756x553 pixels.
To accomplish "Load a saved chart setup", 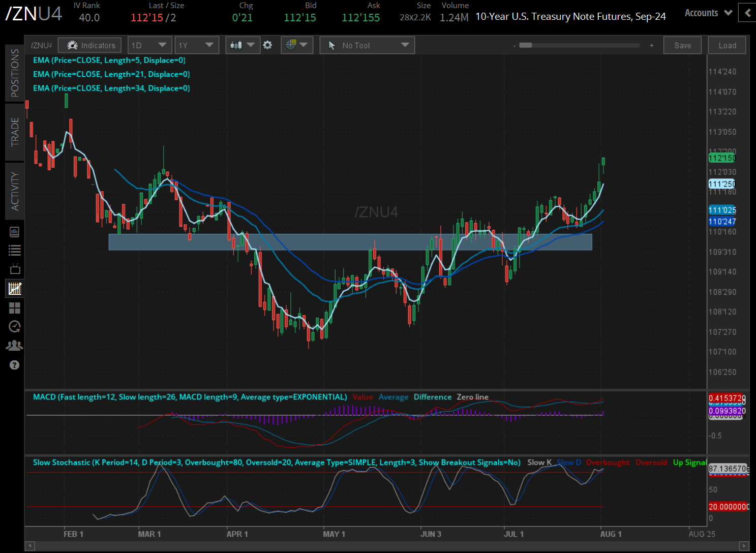I will tap(727, 45).
